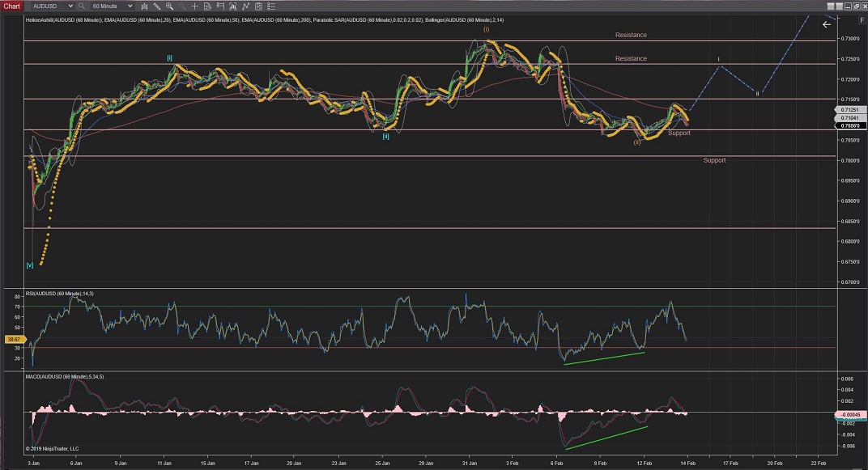Click the instrument search magnifier icon
The height and width of the screenshot is (470, 868).
point(81,6)
